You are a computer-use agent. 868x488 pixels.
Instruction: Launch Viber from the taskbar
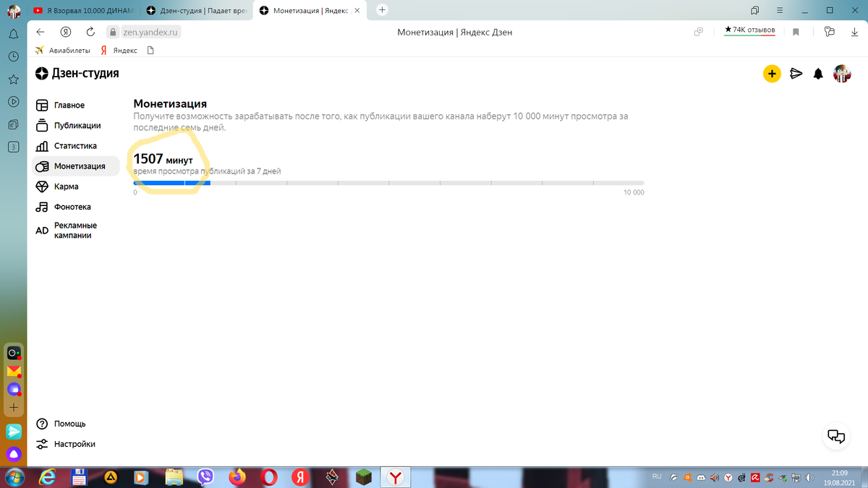pos(205,477)
